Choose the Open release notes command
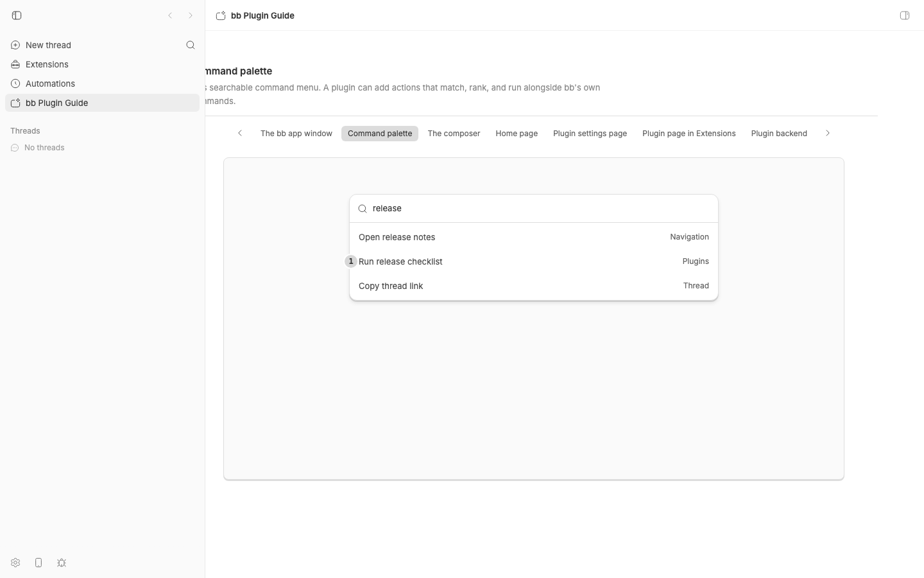Screen dimensions: 924x578 (x=534, y=237)
